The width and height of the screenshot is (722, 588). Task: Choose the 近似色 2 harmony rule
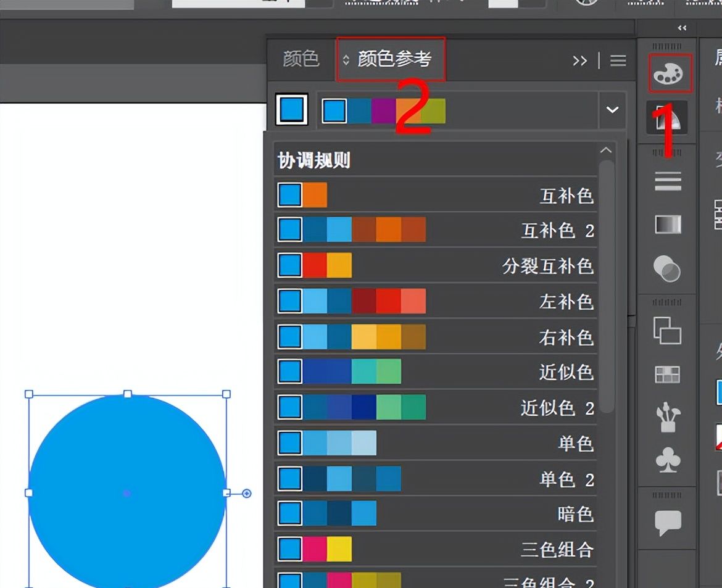click(436, 407)
